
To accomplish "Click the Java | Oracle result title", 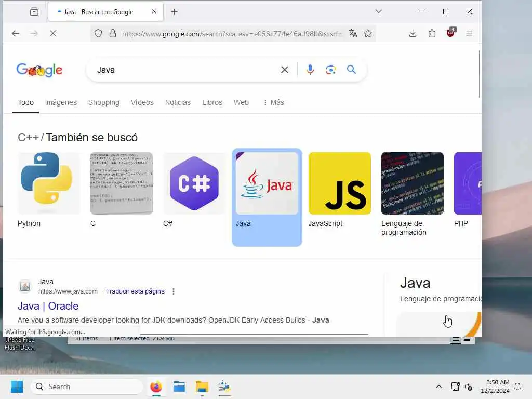I will click(48, 306).
